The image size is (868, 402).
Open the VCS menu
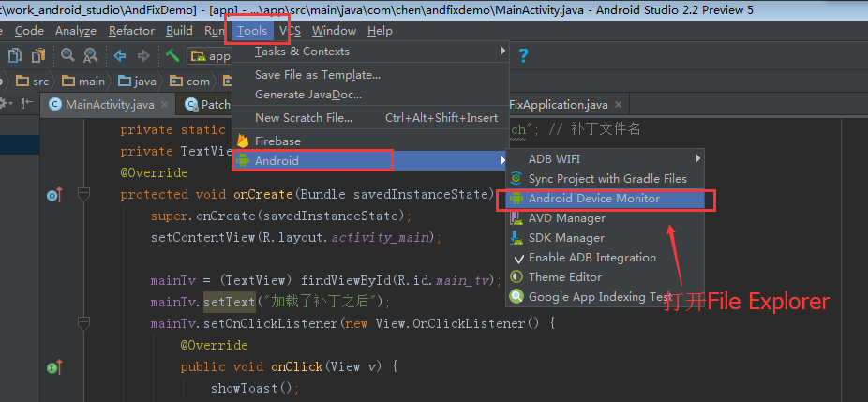(x=290, y=31)
